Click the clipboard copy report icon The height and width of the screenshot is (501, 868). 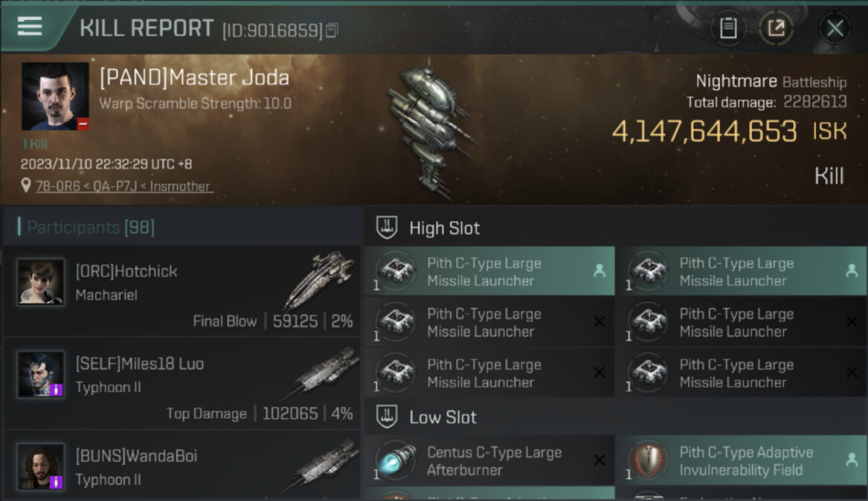(x=728, y=28)
